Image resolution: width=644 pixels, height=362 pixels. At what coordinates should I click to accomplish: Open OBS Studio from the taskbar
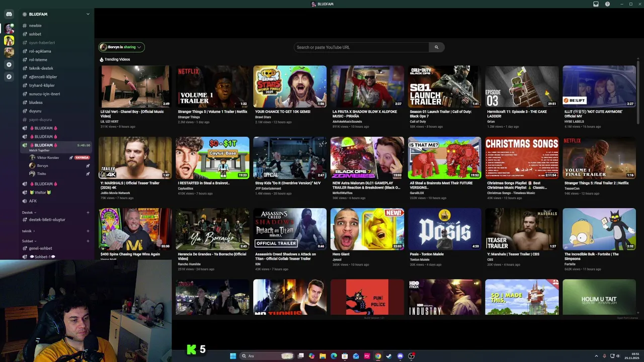point(411,356)
